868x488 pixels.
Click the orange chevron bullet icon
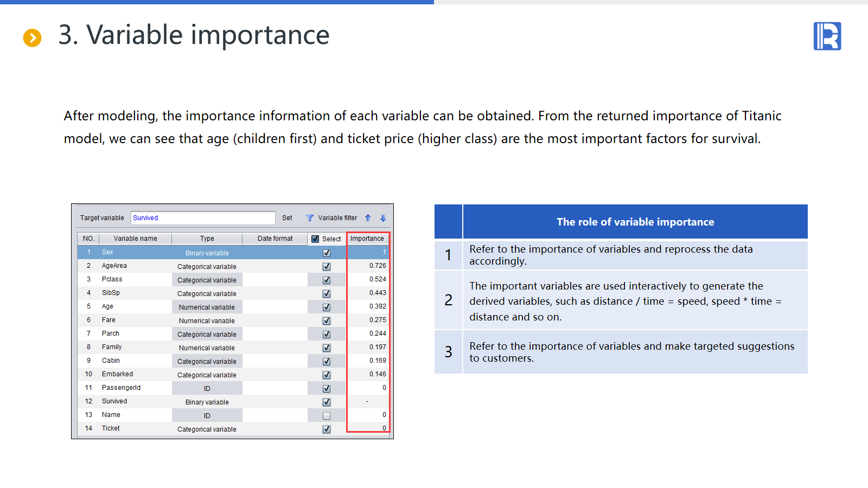33,38
